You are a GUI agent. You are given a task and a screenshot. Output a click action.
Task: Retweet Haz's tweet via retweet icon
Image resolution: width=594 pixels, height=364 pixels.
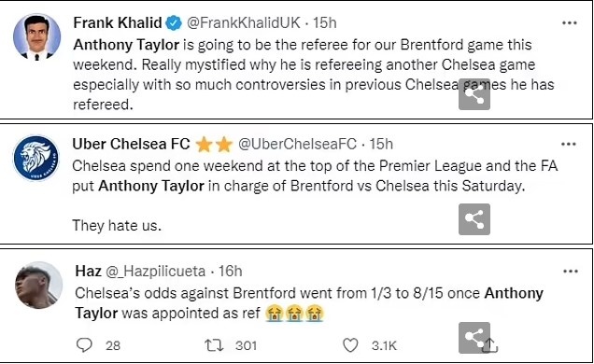pyautogui.click(x=214, y=345)
